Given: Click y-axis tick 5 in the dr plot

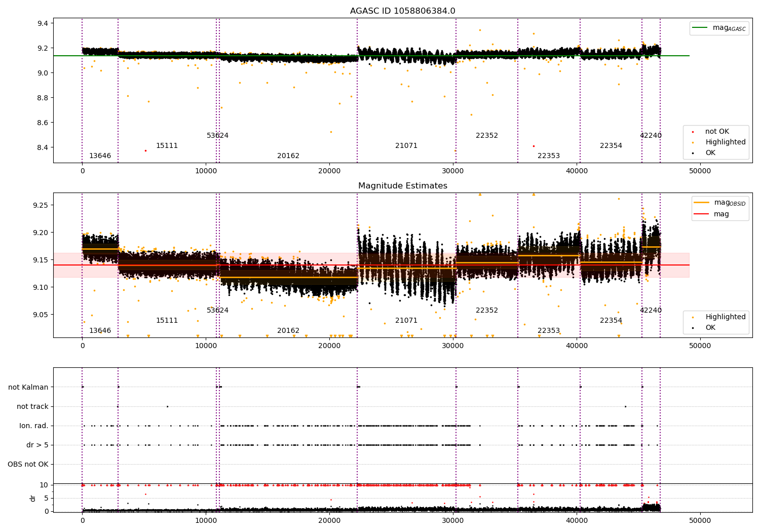Looking at the screenshot, I should point(47,498).
